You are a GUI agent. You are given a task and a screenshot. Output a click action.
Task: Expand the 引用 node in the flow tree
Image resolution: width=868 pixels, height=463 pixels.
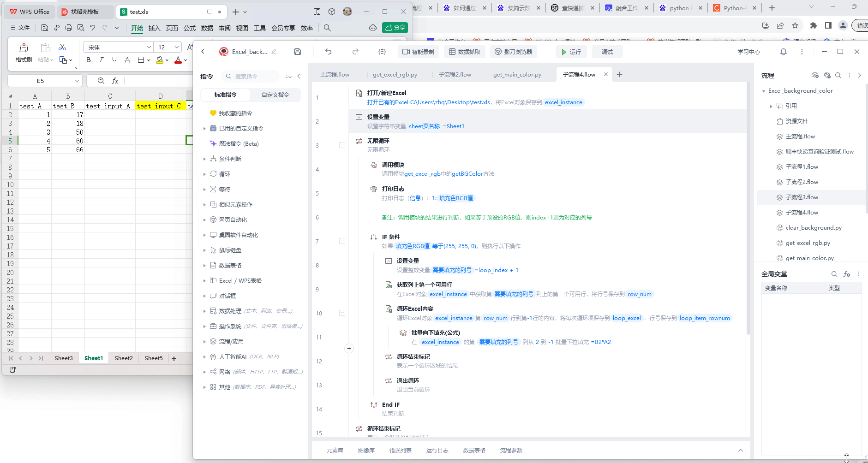tap(771, 106)
